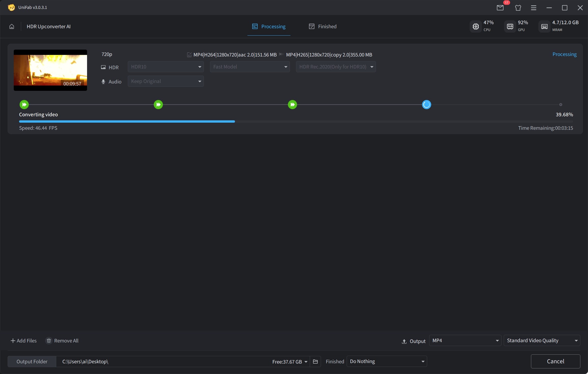Click the MRAM memory usage icon
588x374 pixels.
click(x=544, y=26)
